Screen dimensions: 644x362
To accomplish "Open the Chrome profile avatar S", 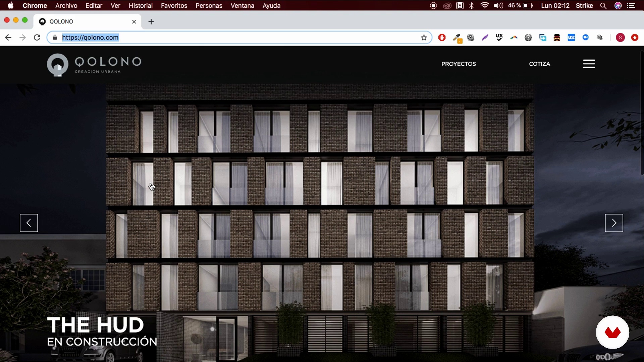I will (x=620, y=38).
